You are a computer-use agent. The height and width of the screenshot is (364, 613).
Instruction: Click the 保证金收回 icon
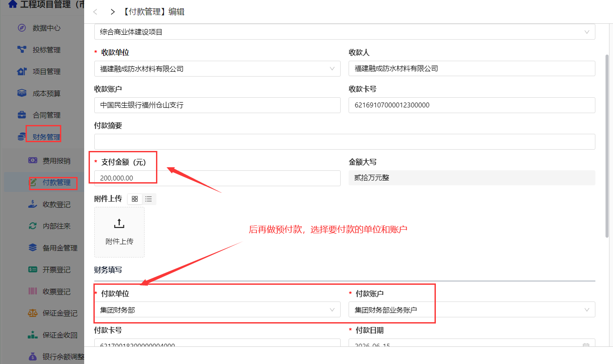click(x=33, y=335)
